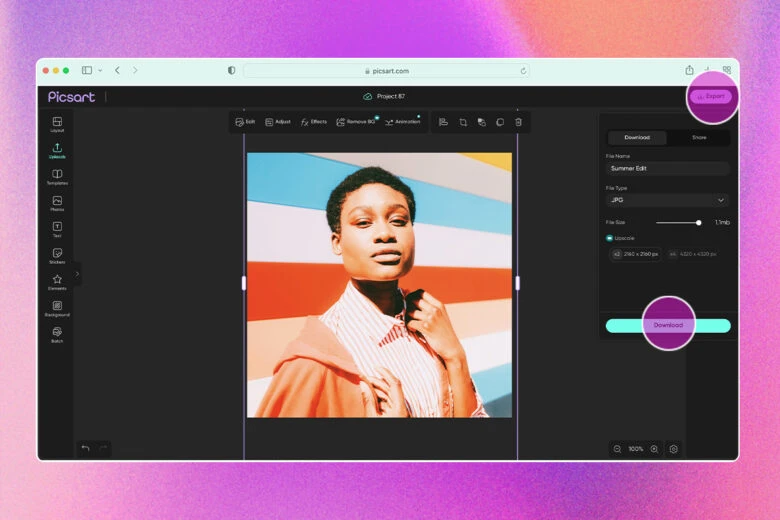Viewport: 780px width, 520px height.
Task: Open the Animation tool
Action: (x=402, y=122)
